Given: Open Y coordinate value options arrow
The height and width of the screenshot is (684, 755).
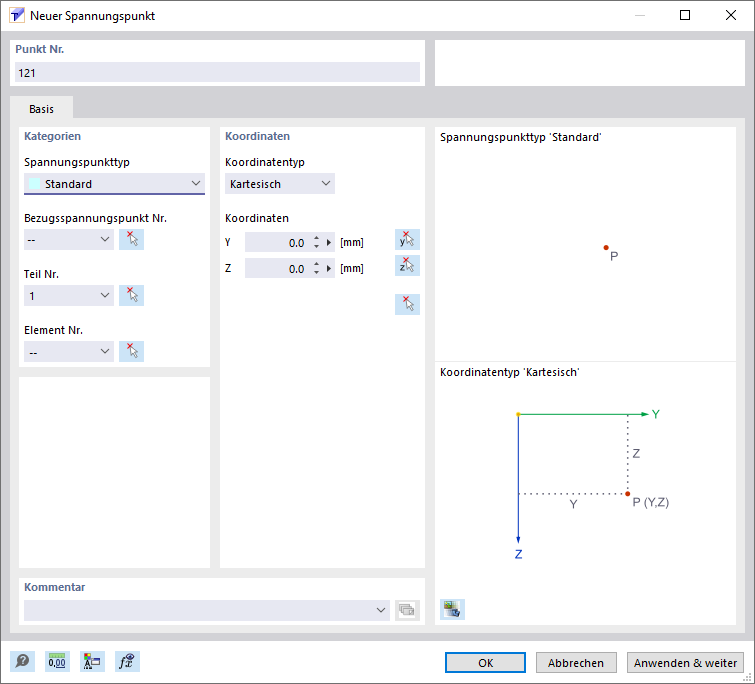Looking at the screenshot, I should (329, 243).
